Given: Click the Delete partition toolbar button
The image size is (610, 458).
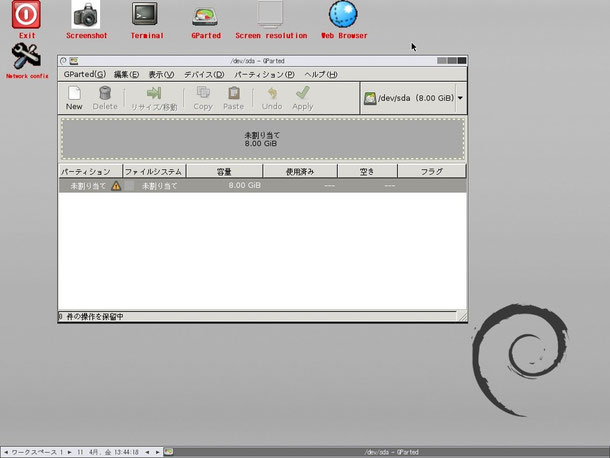Looking at the screenshot, I should [105, 98].
